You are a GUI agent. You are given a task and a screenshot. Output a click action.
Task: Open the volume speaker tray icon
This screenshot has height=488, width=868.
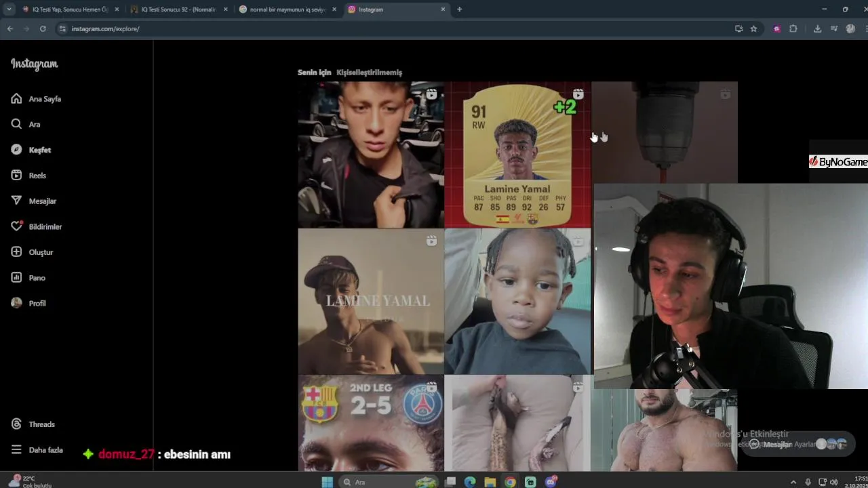coord(833,482)
